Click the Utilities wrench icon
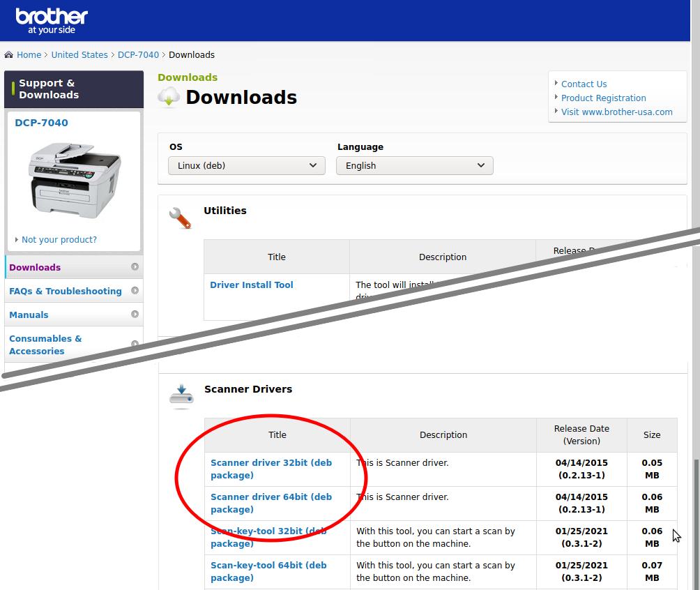This screenshot has width=700, height=590. click(x=180, y=218)
